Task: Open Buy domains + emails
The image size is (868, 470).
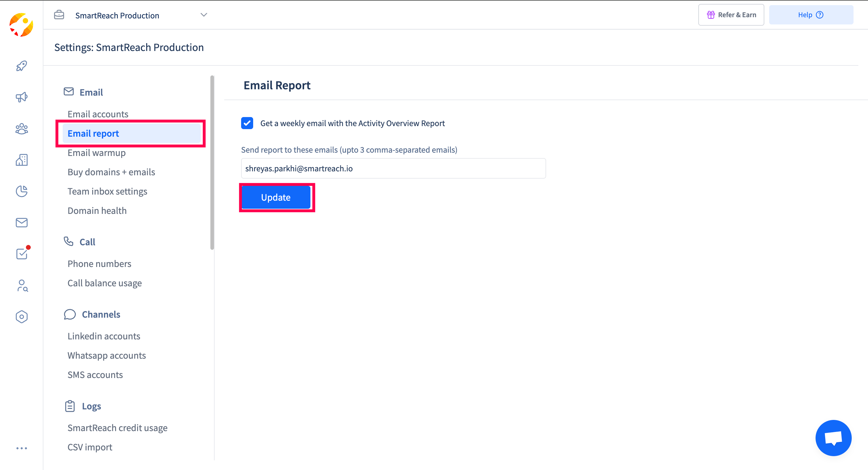Action: (111, 172)
